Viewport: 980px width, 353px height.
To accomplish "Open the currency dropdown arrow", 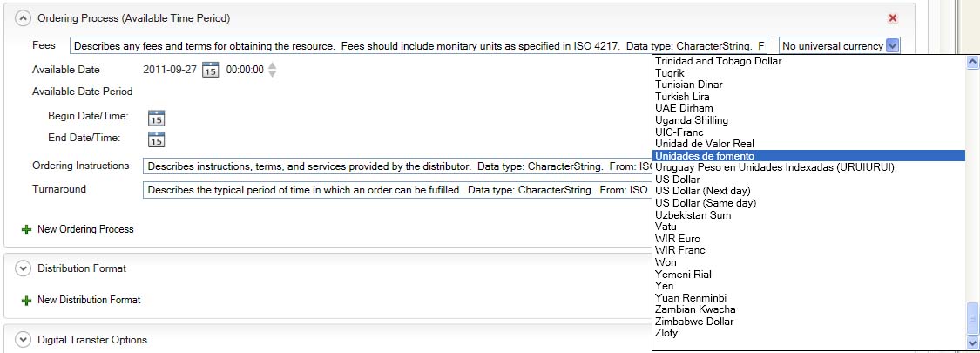I will [892, 46].
